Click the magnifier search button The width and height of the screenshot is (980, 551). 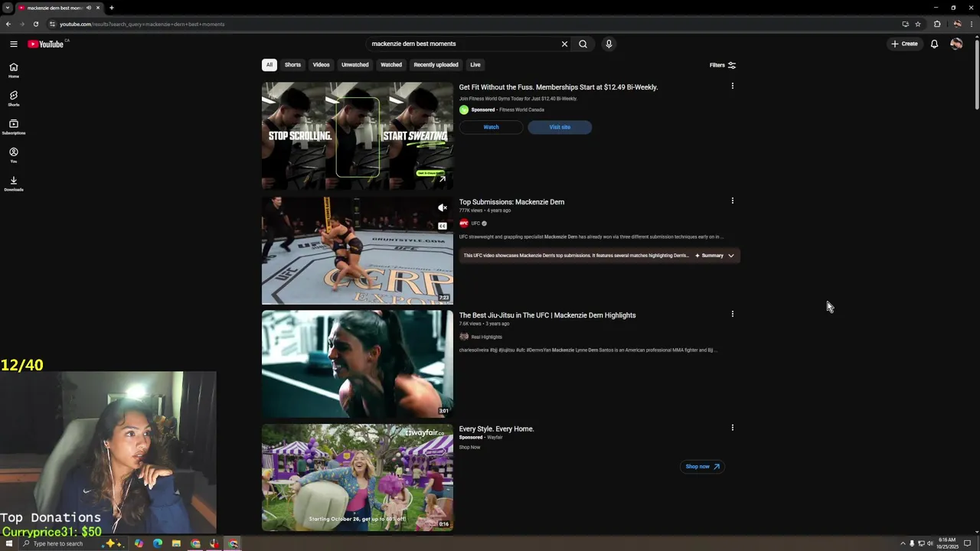(583, 44)
